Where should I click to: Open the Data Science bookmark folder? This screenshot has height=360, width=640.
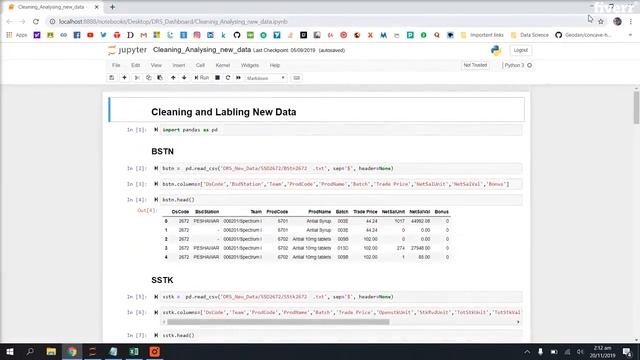tap(530, 35)
